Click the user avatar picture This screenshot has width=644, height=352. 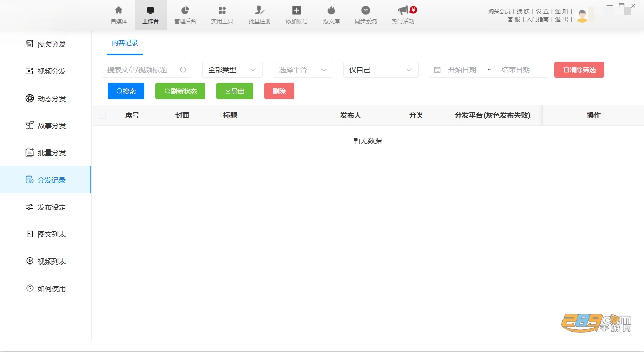coord(582,15)
